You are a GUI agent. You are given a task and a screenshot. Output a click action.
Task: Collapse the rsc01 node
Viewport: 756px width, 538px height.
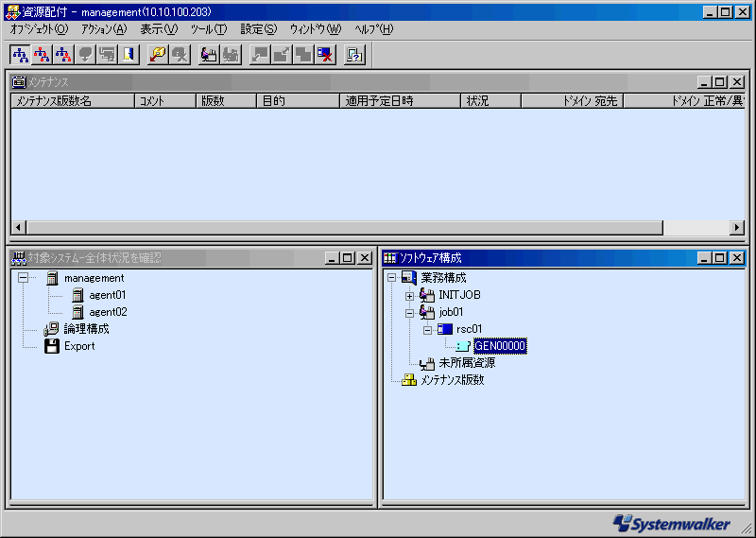pyautogui.click(x=428, y=331)
